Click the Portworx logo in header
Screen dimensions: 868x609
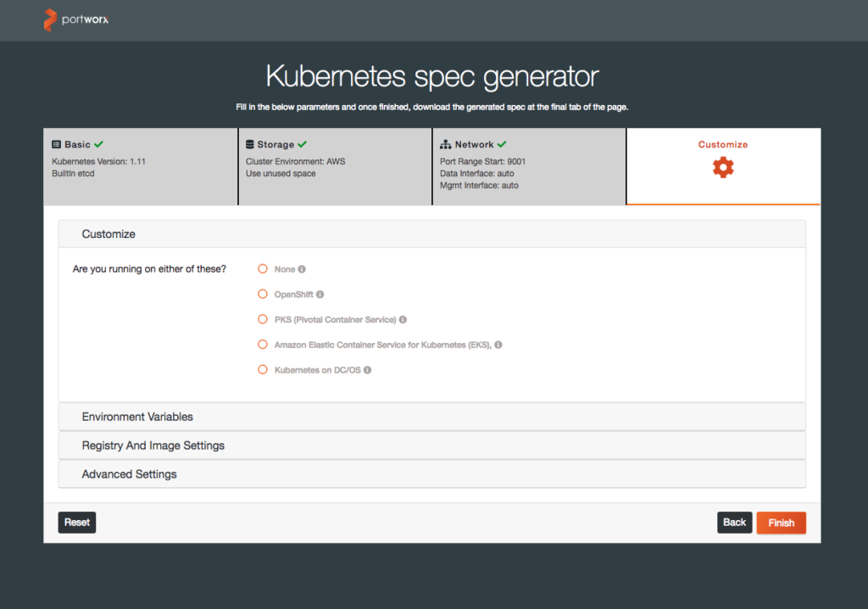coord(75,19)
